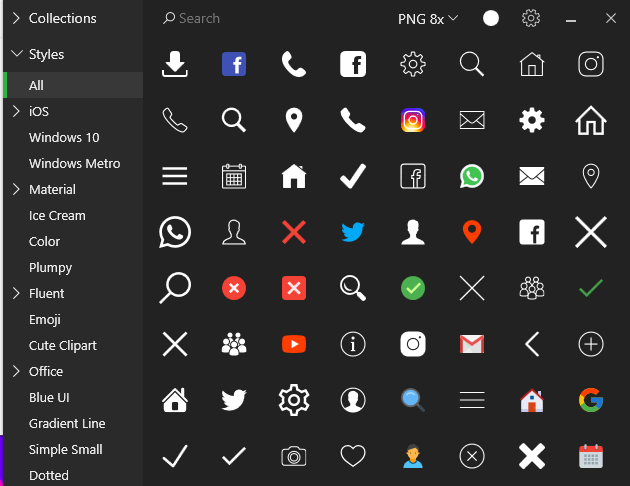Screen dimensions: 630x486
Task: Choose the outlined Instagram camera icon
Action: click(x=591, y=64)
